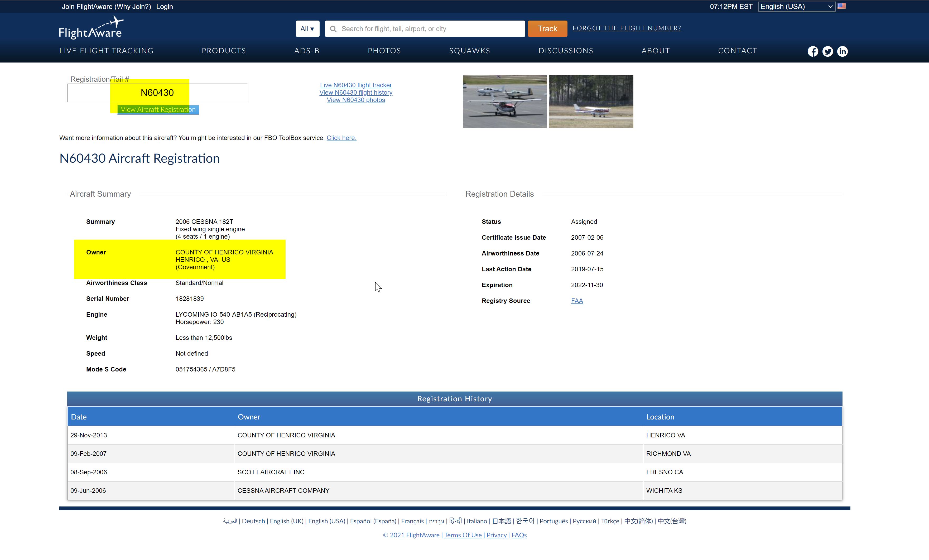This screenshot has height=560, width=929.
Task: Open Live Flight Tracking menu
Action: [106, 51]
